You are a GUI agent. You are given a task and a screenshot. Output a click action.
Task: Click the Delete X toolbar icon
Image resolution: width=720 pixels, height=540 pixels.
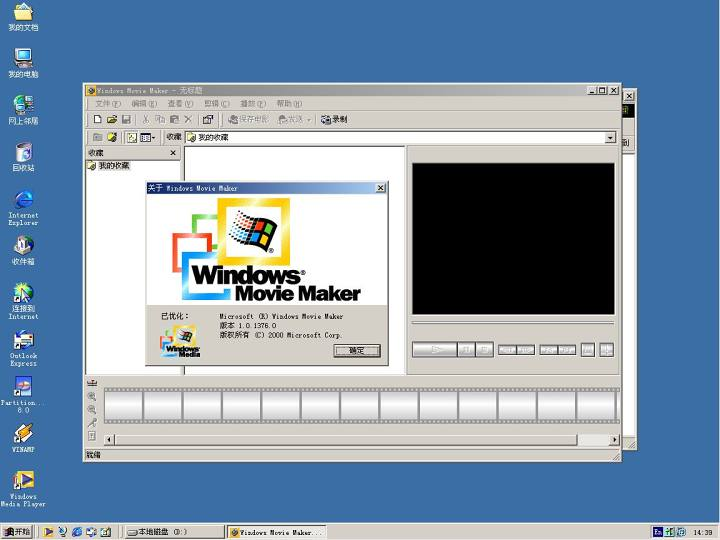coord(188,119)
